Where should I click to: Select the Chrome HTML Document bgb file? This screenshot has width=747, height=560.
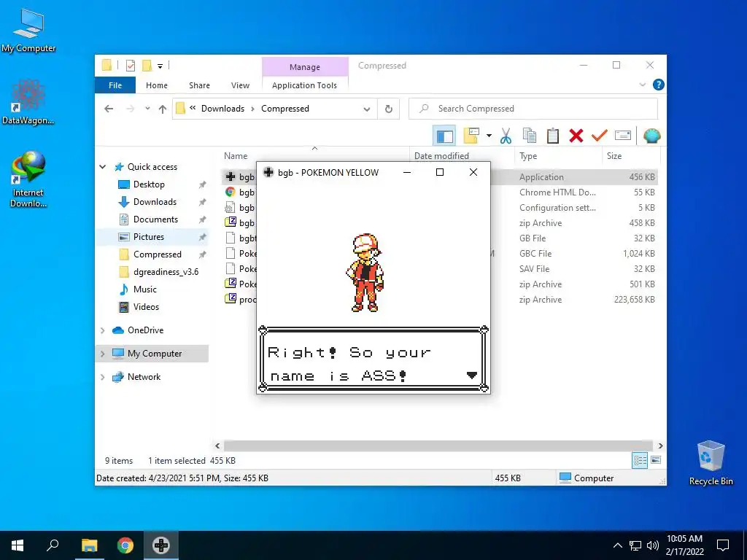point(440,192)
